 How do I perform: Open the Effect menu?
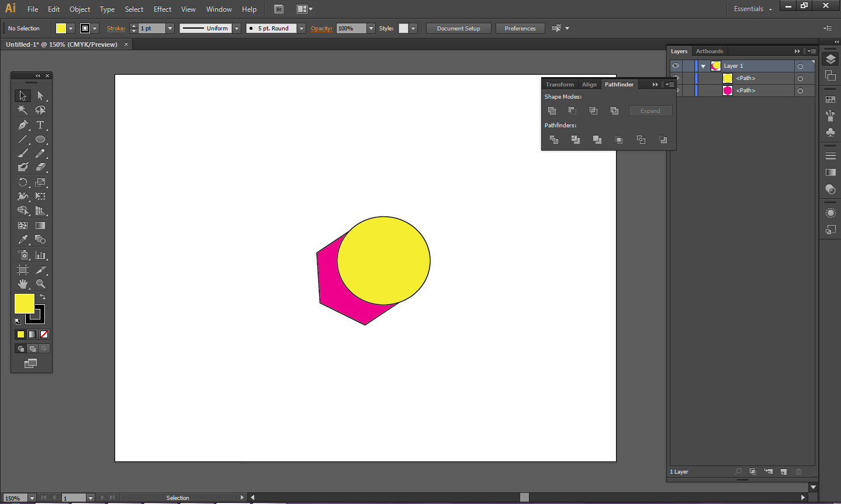tap(162, 9)
